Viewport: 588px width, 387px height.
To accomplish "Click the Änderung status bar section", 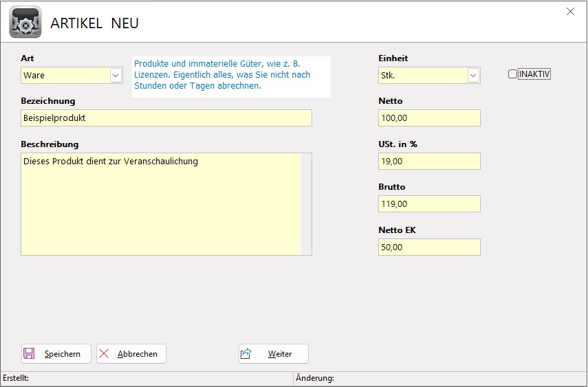I will click(x=440, y=378).
